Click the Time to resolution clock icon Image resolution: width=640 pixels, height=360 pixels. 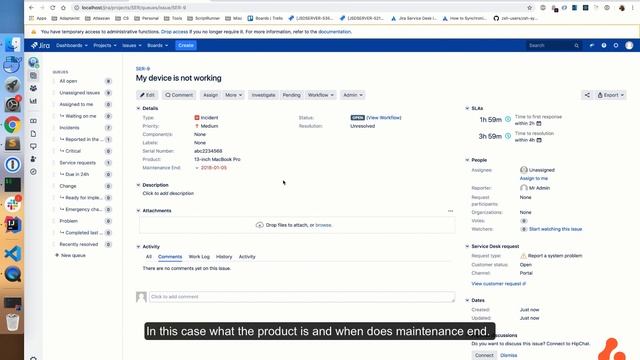point(508,136)
